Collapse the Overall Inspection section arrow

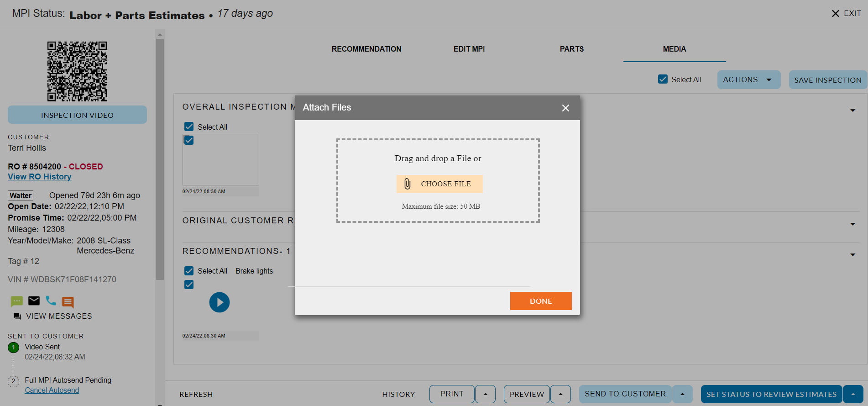(852, 111)
